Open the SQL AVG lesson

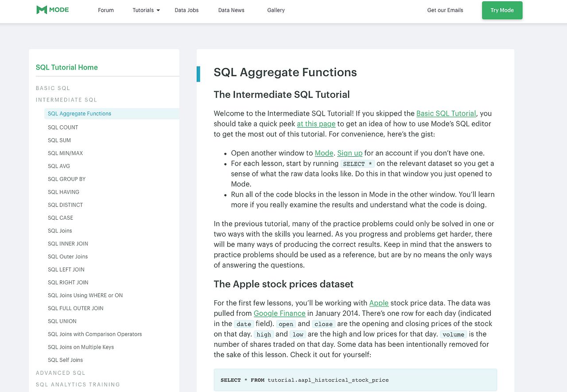point(59,166)
